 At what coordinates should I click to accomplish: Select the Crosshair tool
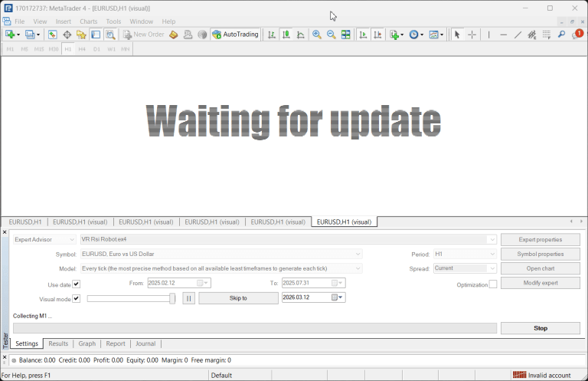click(x=472, y=34)
